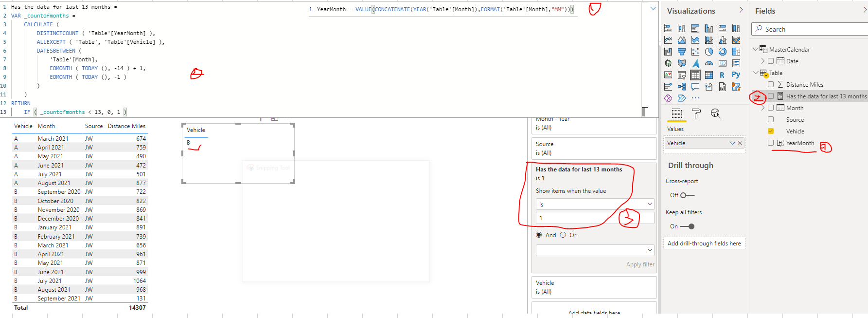Select the Treemap visual

pos(736,52)
